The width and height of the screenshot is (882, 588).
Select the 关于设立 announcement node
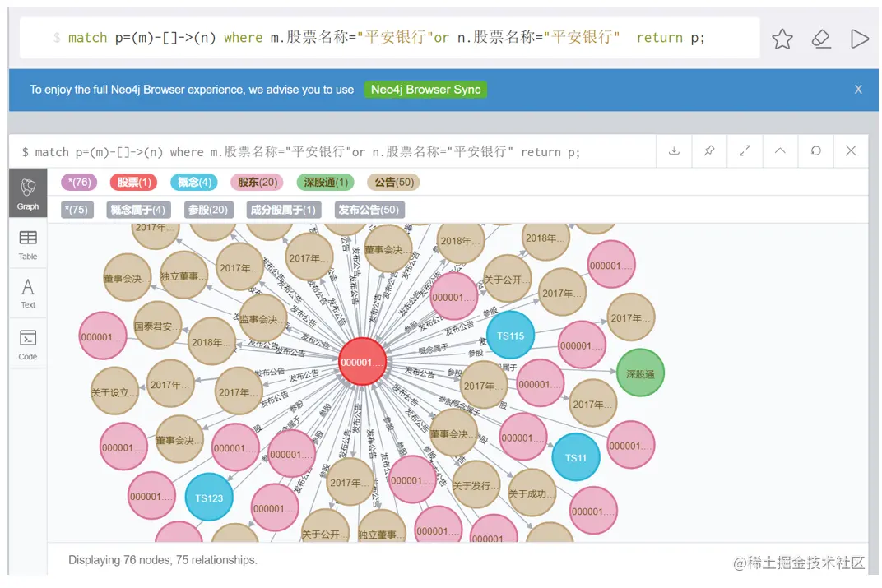click(x=114, y=391)
